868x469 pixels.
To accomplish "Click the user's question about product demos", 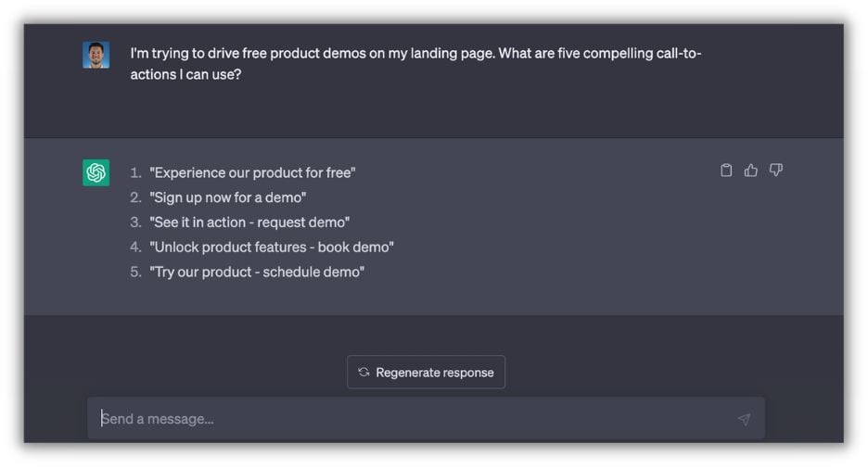I will tap(415, 53).
